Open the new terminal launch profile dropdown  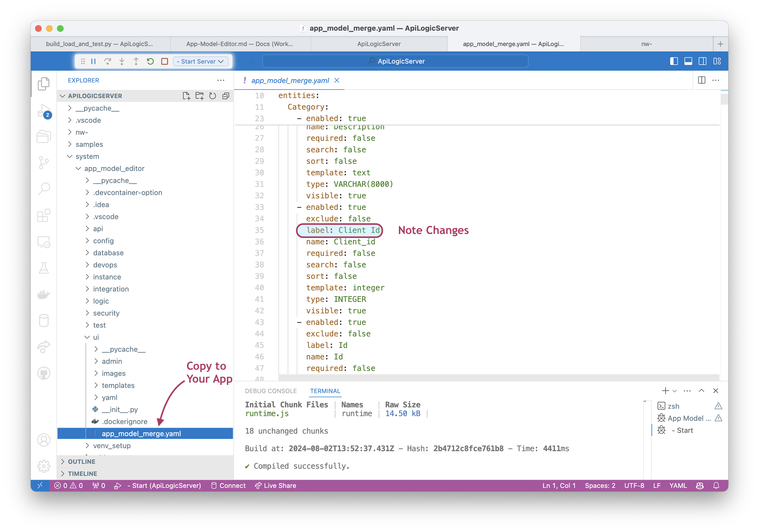(675, 391)
